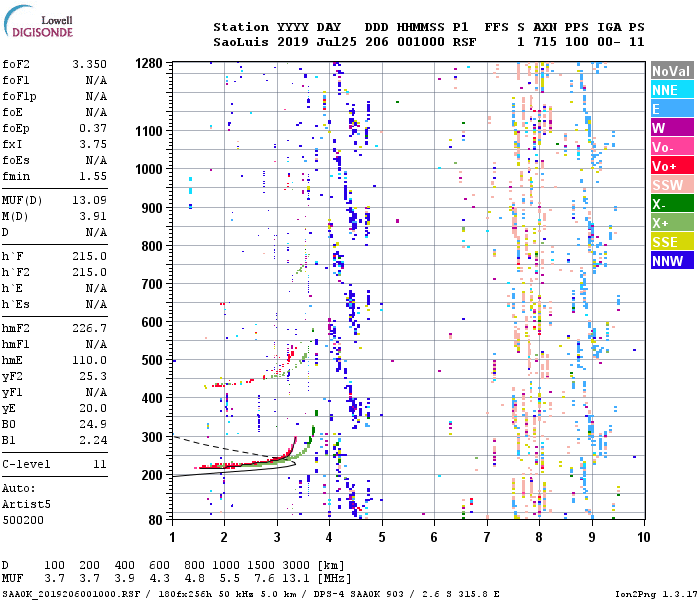Click the MUF 13.1 table value
The width and height of the screenshot is (700, 600).
tap(296, 579)
